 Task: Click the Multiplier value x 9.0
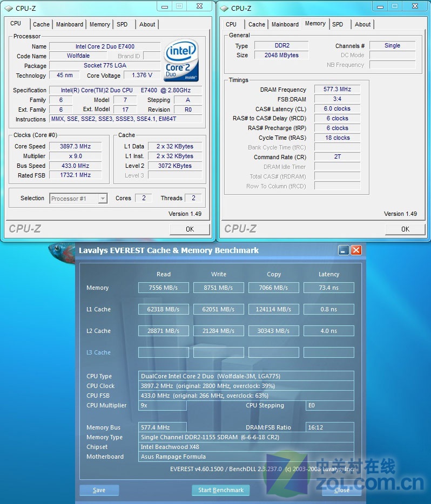76,156
